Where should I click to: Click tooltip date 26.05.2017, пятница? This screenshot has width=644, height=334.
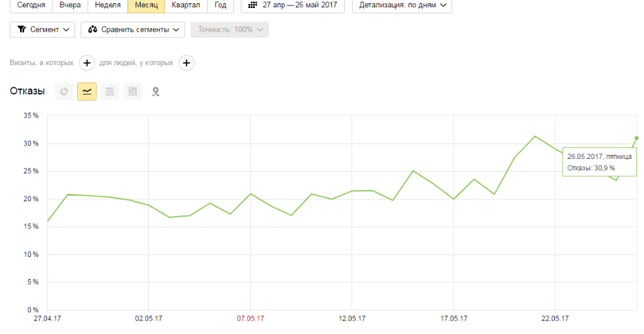click(599, 156)
